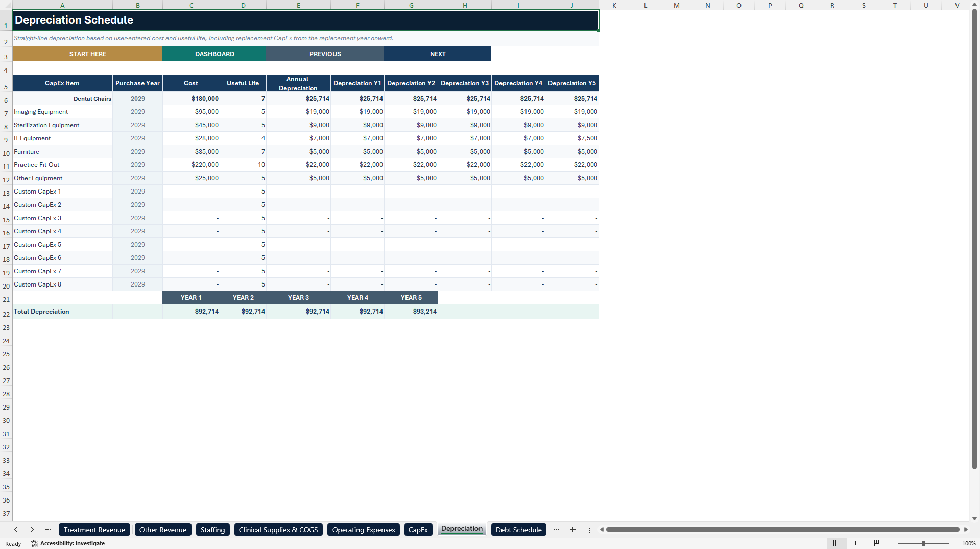The width and height of the screenshot is (980, 549).
Task: Click the PREVIOUS navigation button
Action: [325, 54]
